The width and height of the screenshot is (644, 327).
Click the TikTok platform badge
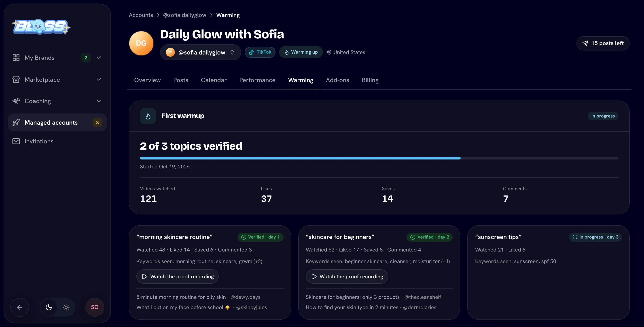point(260,52)
